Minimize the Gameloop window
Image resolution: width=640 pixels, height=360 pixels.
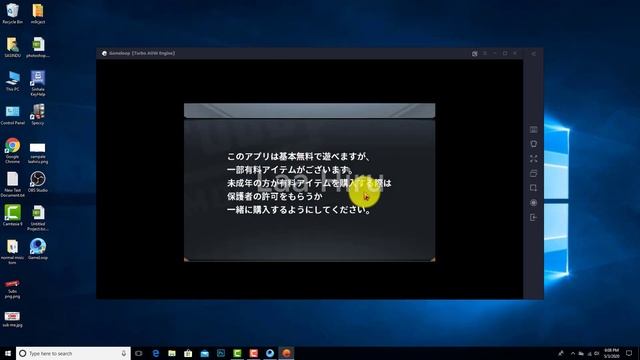495,53
